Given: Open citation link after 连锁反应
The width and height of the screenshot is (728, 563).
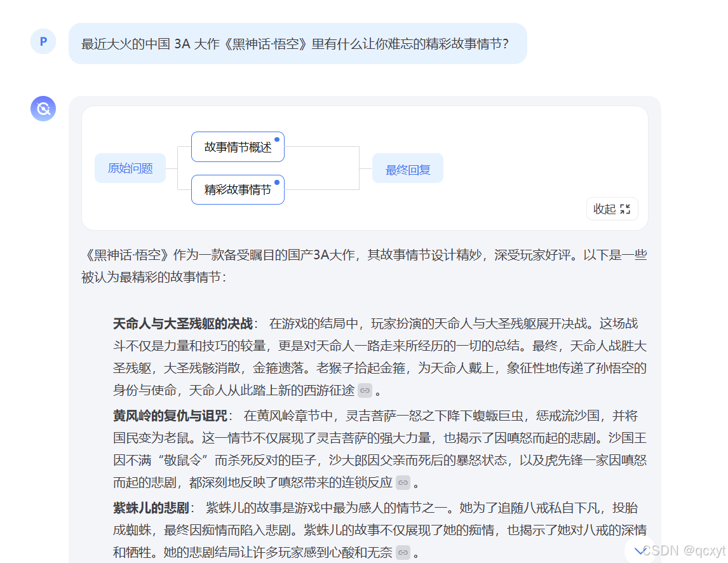Looking at the screenshot, I should [x=403, y=483].
